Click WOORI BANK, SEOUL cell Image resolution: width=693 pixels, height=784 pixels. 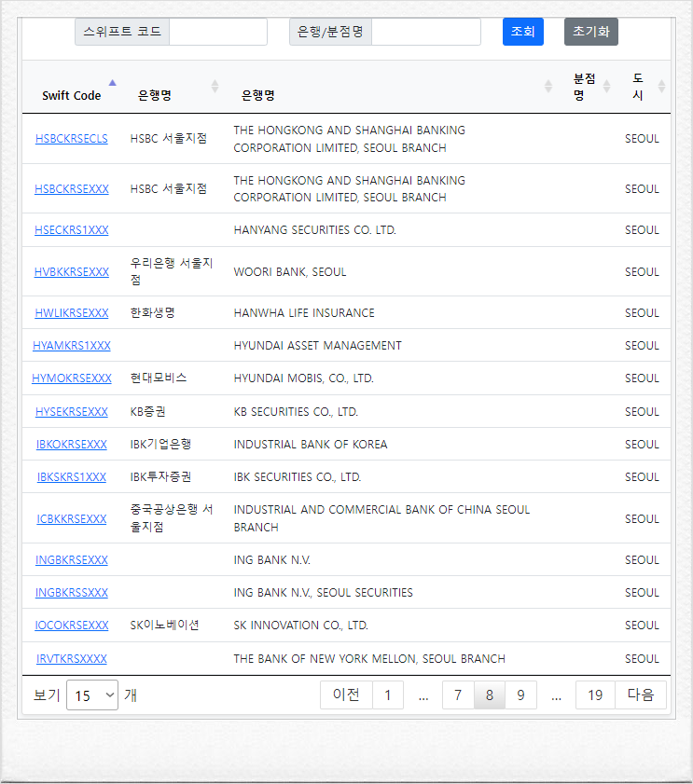pyautogui.click(x=290, y=272)
